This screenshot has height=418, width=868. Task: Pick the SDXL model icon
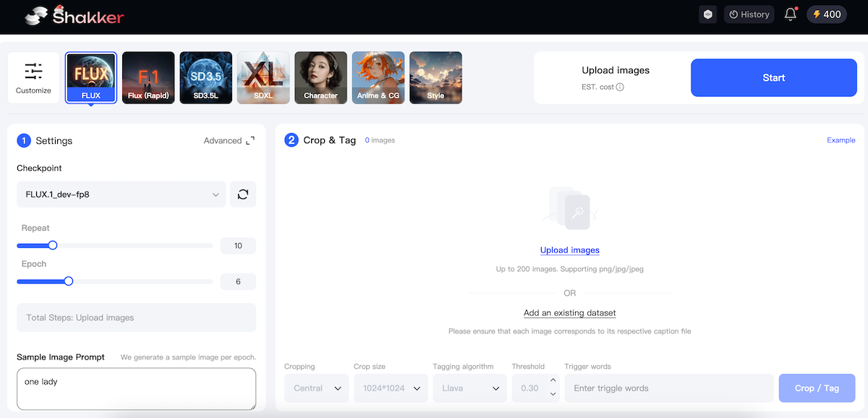pyautogui.click(x=263, y=77)
